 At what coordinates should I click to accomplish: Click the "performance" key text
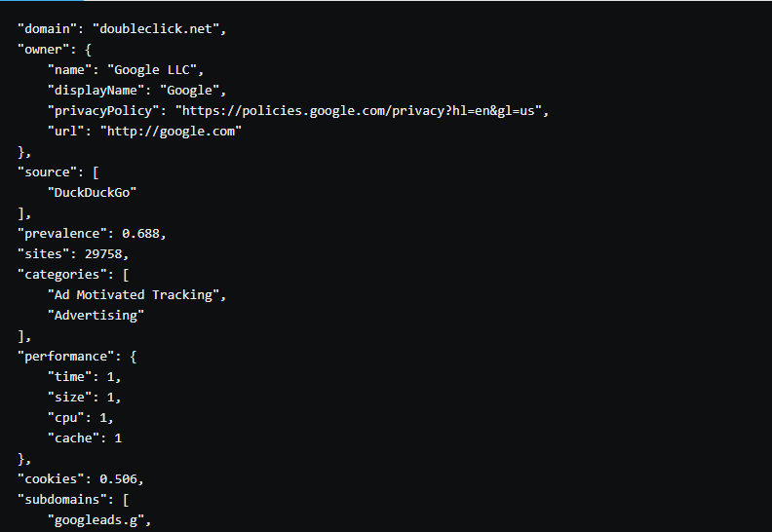65,357
